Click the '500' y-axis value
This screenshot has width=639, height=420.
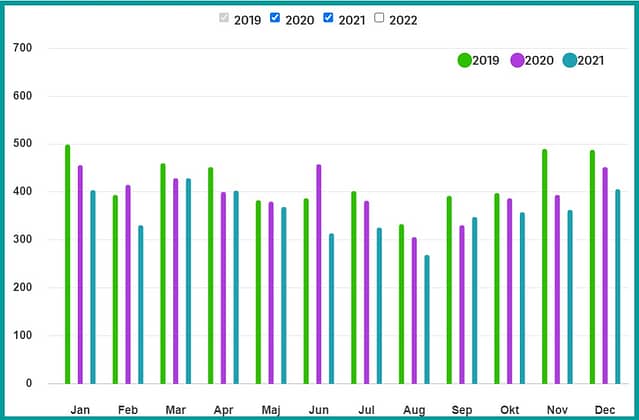pos(22,143)
